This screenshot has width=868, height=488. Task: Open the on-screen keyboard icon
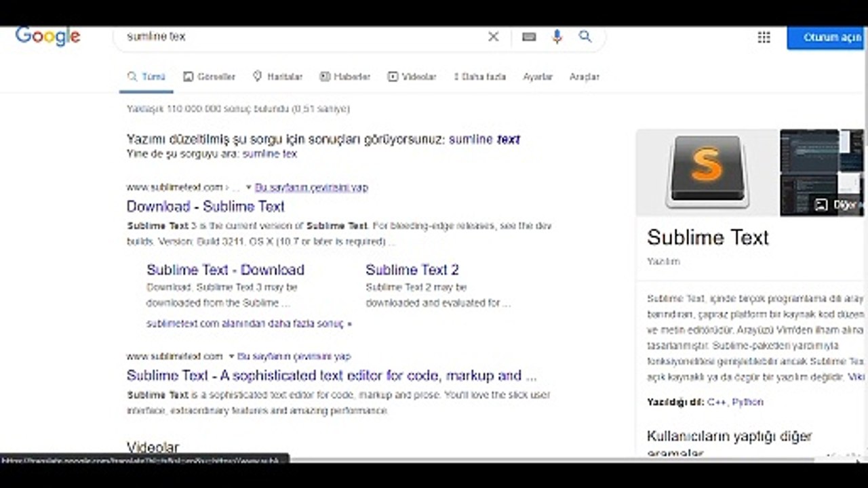(x=529, y=37)
